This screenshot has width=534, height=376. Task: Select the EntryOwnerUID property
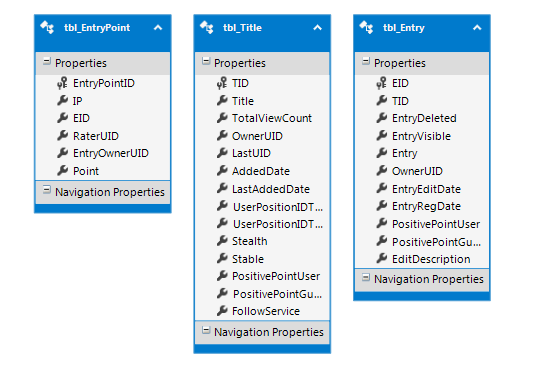click(111, 153)
